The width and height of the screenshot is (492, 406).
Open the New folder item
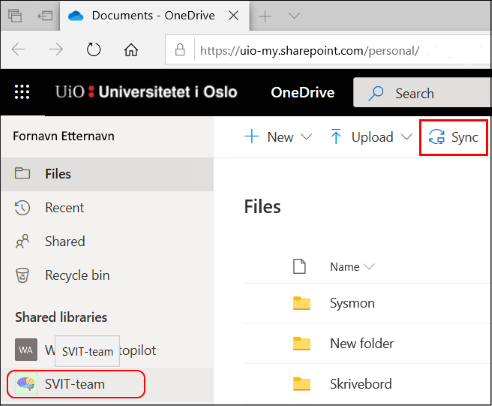point(362,343)
